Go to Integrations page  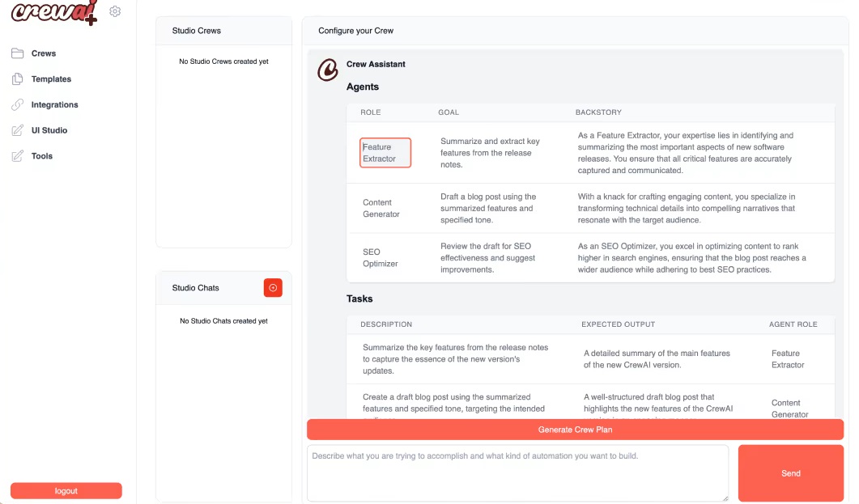coord(54,105)
